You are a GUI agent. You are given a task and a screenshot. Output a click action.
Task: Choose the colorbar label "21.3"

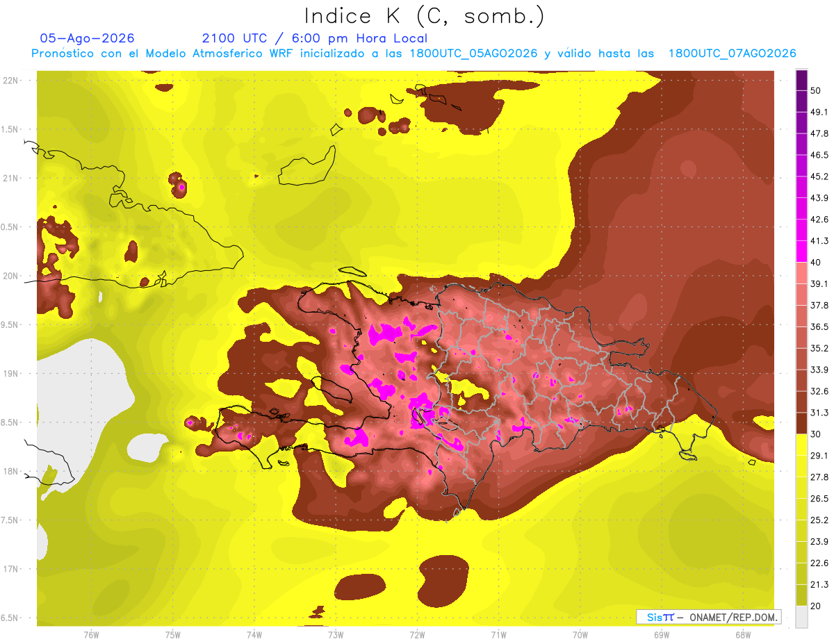pyautogui.click(x=819, y=584)
